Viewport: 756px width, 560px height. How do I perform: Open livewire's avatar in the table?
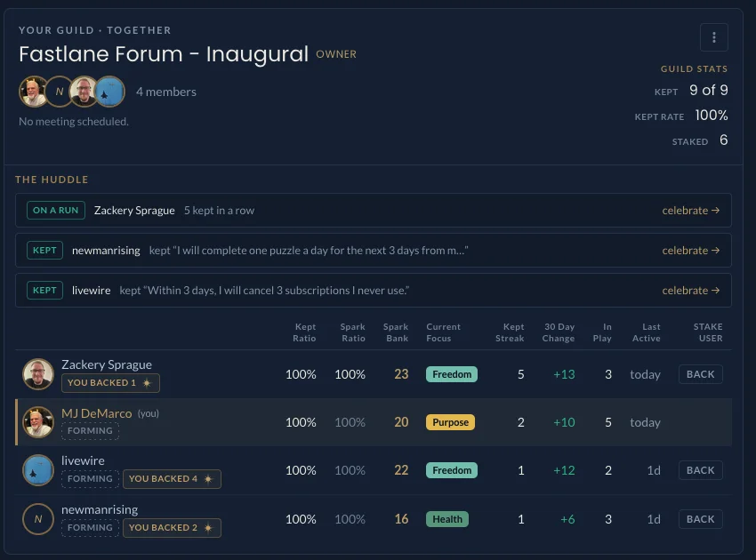click(38, 470)
